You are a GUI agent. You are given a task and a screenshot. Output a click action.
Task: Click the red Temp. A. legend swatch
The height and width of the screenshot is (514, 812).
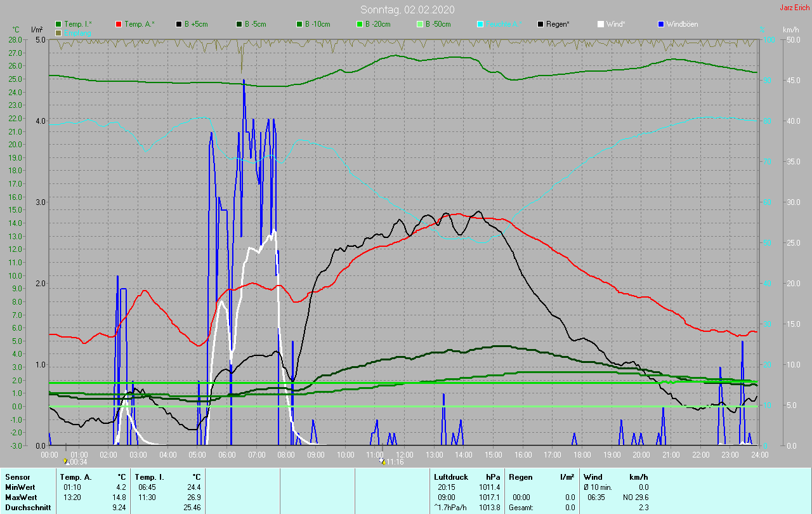[x=119, y=24]
